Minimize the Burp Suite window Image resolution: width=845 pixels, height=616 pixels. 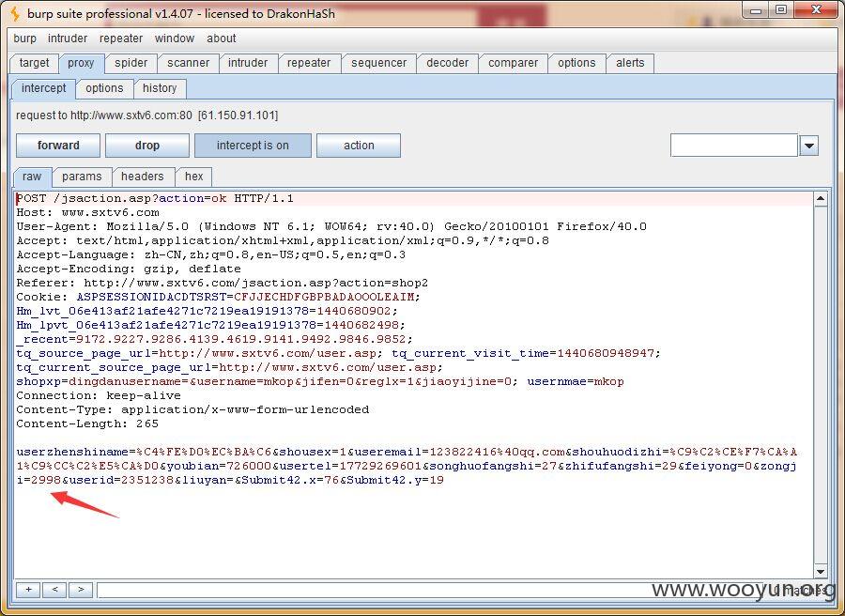click(x=756, y=10)
